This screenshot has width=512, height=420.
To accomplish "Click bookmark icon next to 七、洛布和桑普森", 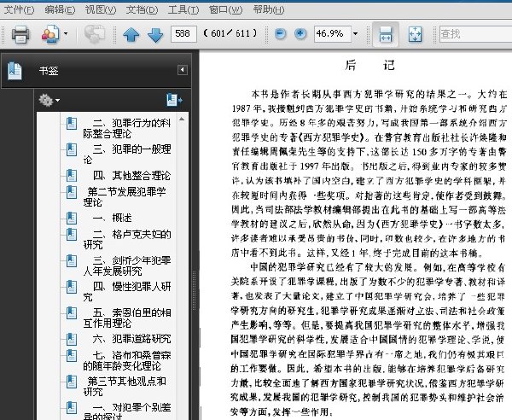I will (x=72, y=355).
